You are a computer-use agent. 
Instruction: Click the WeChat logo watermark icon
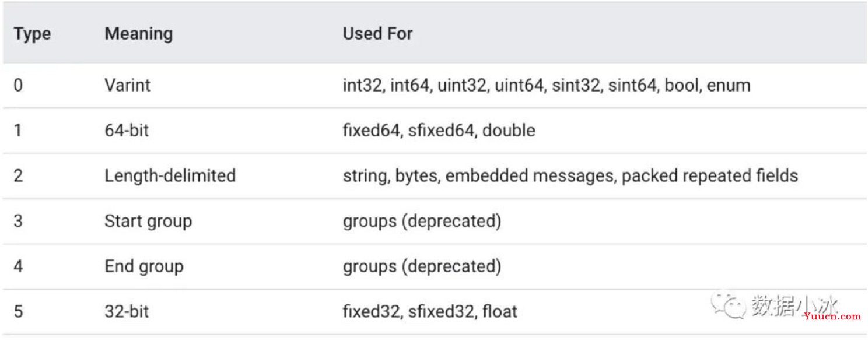click(727, 305)
